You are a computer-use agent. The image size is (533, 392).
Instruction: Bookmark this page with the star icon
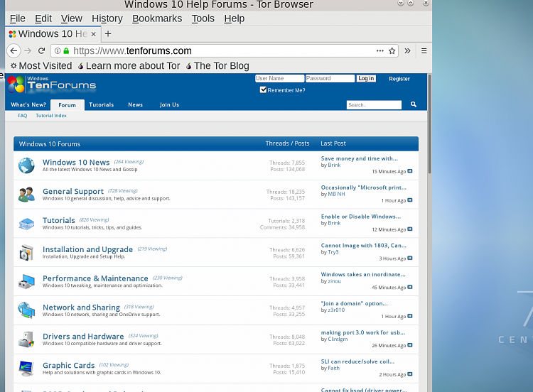coord(392,51)
